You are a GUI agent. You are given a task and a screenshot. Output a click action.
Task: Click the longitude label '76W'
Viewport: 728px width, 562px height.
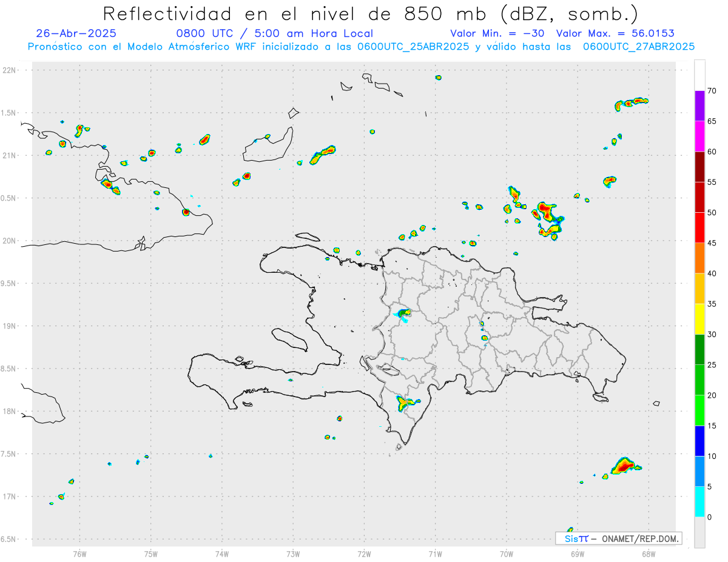pyautogui.click(x=79, y=553)
